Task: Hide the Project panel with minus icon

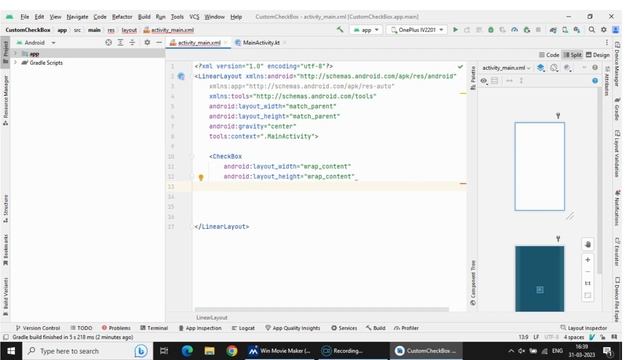Action: tap(159, 42)
